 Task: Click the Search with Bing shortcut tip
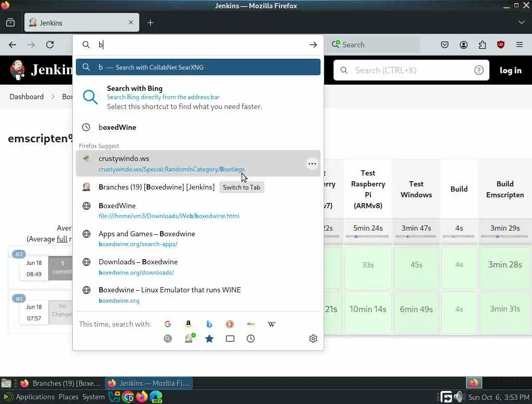198,97
